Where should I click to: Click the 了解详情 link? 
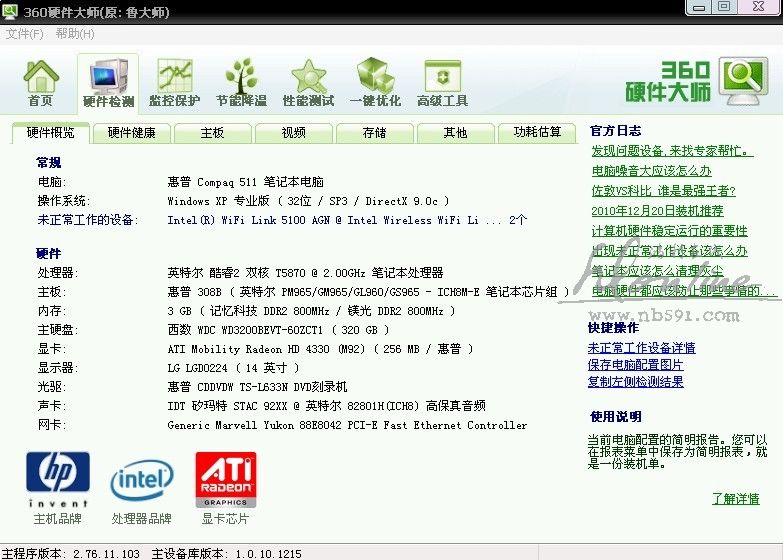point(736,499)
